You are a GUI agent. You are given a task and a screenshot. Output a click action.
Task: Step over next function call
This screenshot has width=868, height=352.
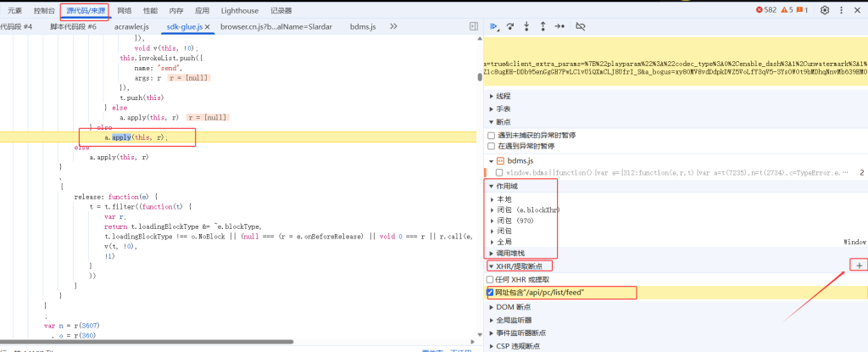pyautogui.click(x=510, y=27)
